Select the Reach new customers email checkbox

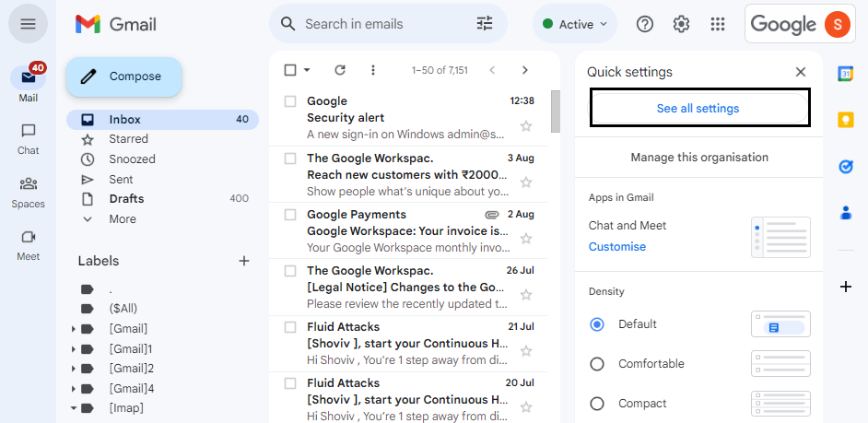(x=290, y=159)
